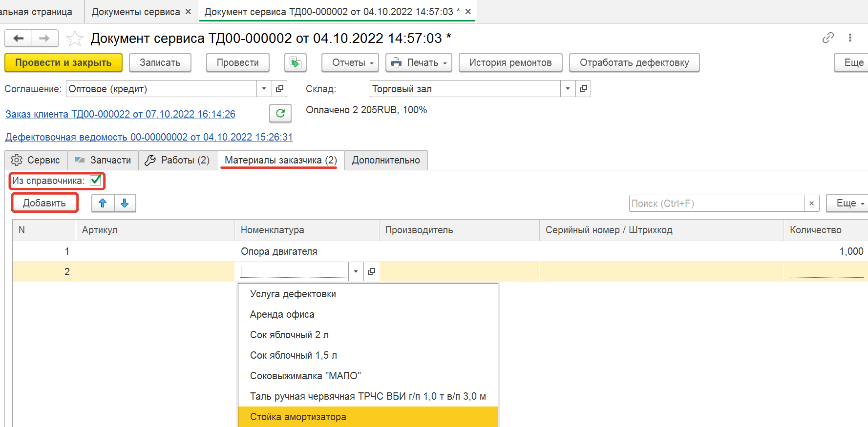Viewport: 868px width, 427px height.
Task: Click the green document-based creation icon
Action: point(296,62)
